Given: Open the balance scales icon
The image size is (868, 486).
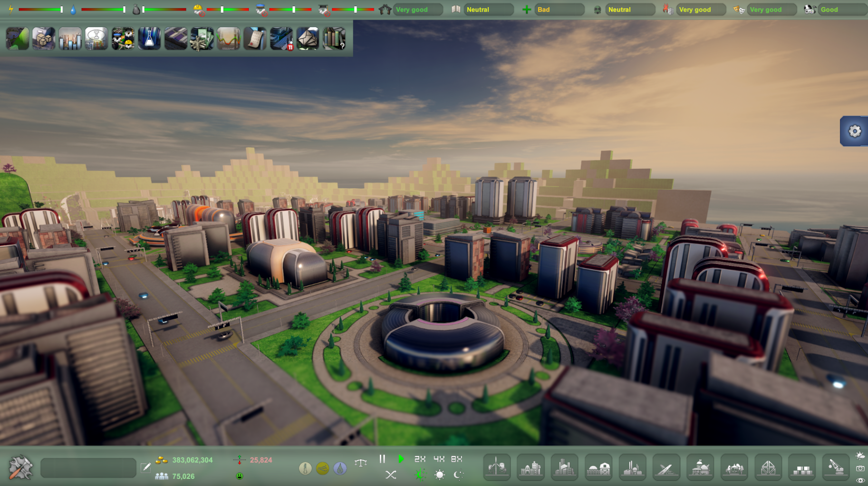Looking at the screenshot, I should [361, 462].
